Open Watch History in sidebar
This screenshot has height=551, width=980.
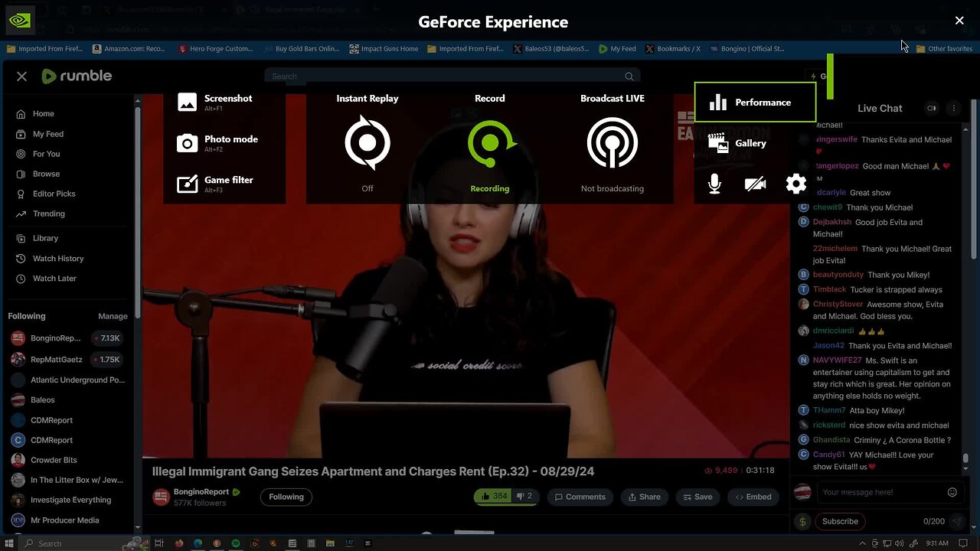pos(49,259)
